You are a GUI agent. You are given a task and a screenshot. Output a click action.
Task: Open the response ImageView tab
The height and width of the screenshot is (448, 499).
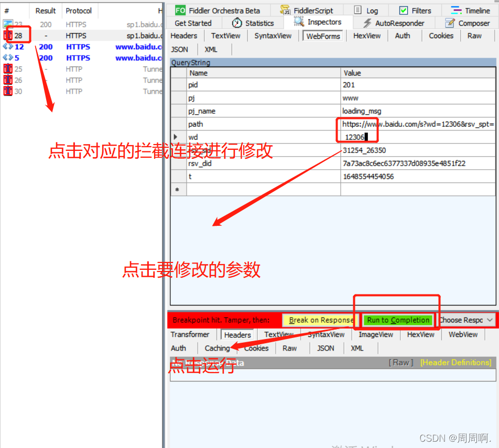[375, 334]
